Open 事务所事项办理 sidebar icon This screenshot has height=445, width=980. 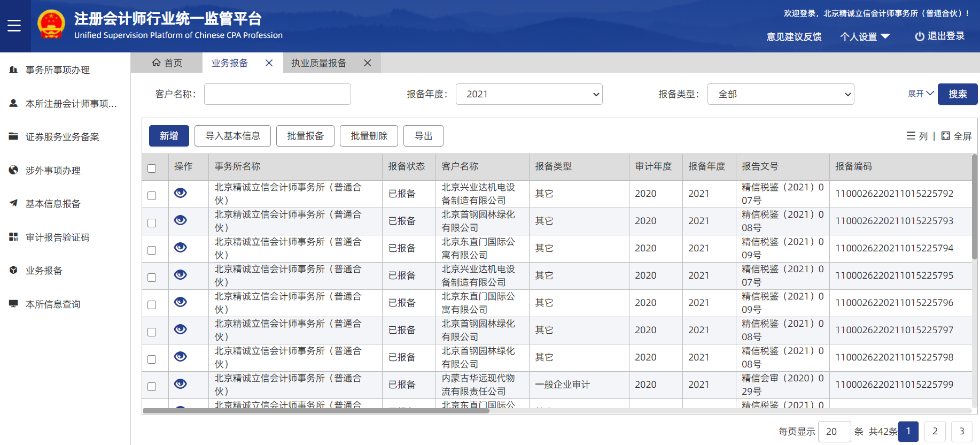(x=13, y=70)
